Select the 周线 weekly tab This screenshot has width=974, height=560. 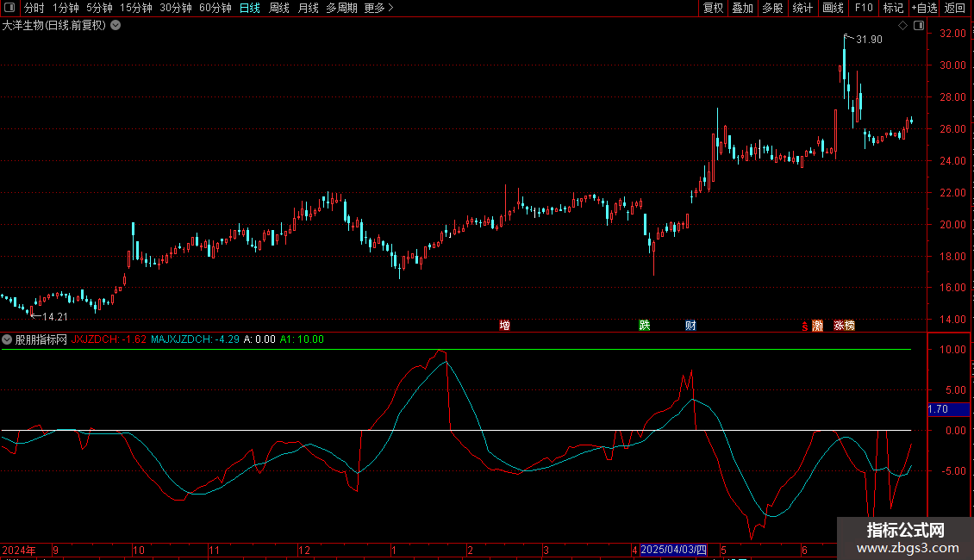coord(279,8)
